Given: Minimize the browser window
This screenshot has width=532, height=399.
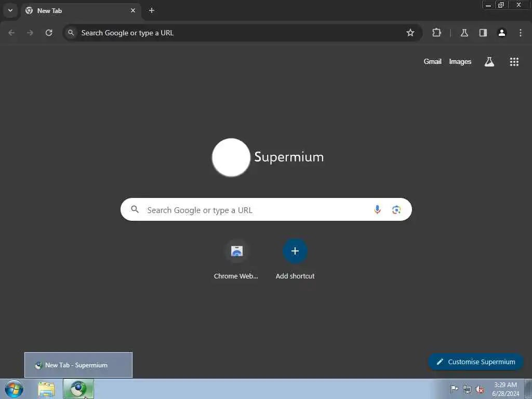Looking at the screenshot, I should pos(488,5).
